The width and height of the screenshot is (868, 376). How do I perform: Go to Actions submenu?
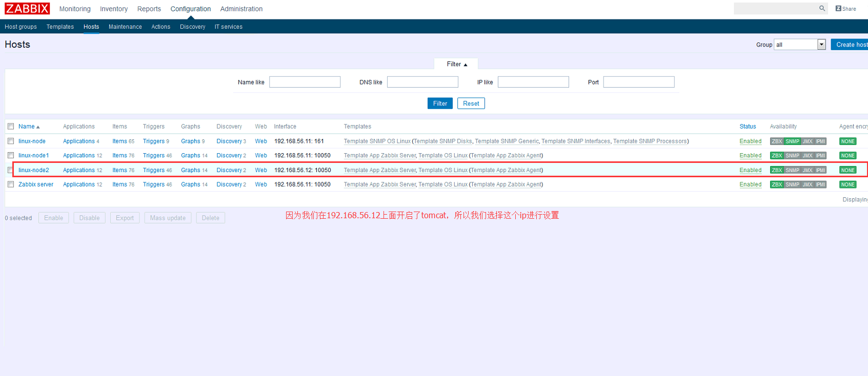pos(160,27)
